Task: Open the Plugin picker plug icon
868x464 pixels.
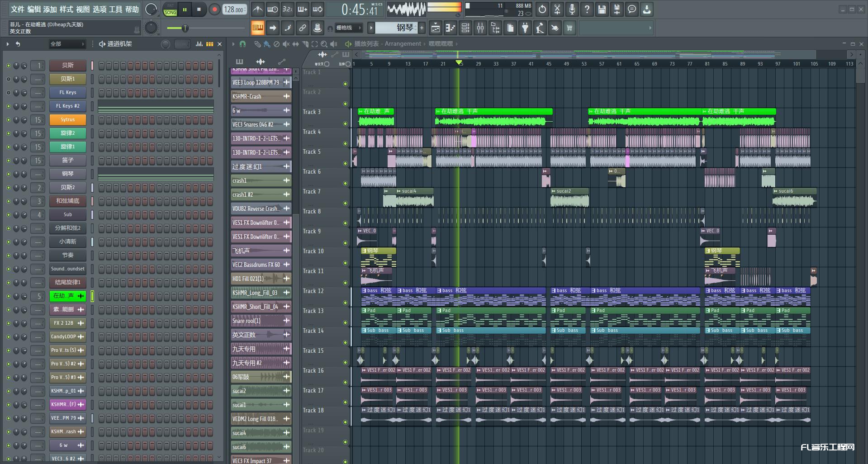Action: [525, 28]
